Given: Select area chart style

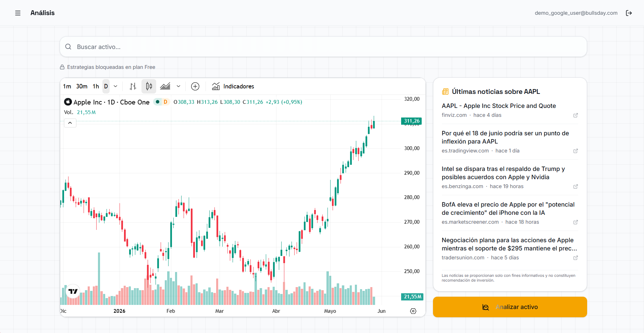Looking at the screenshot, I should click(165, 86).
